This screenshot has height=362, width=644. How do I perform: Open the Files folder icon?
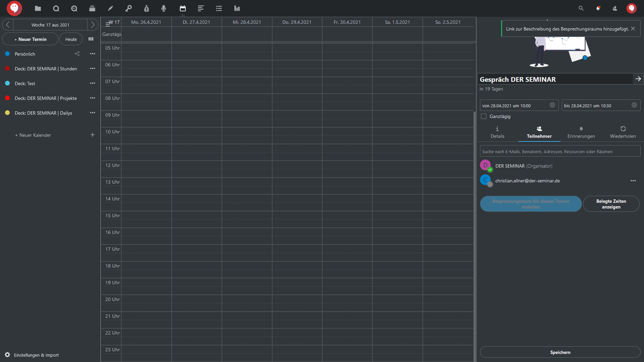click(x=38, y=8)
